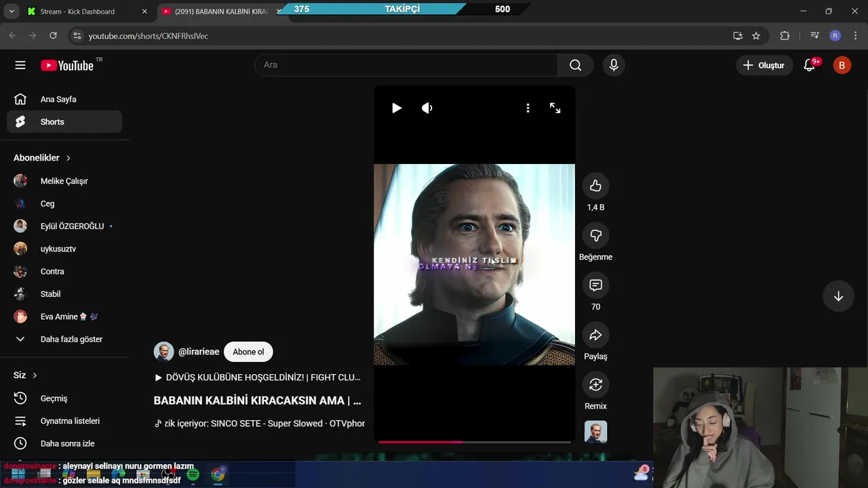Image resolution: width=868 pixels, height=488 pixels.
Task: Open the Contra subscription channel
Action: pos(64,271)
